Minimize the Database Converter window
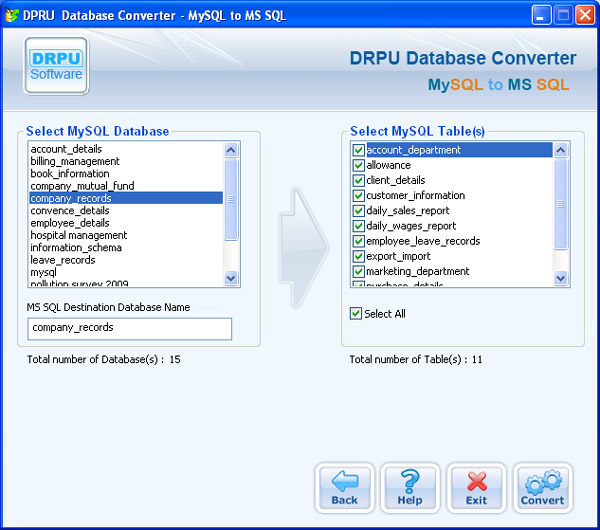Screen dimensions: 600x530 541,15
